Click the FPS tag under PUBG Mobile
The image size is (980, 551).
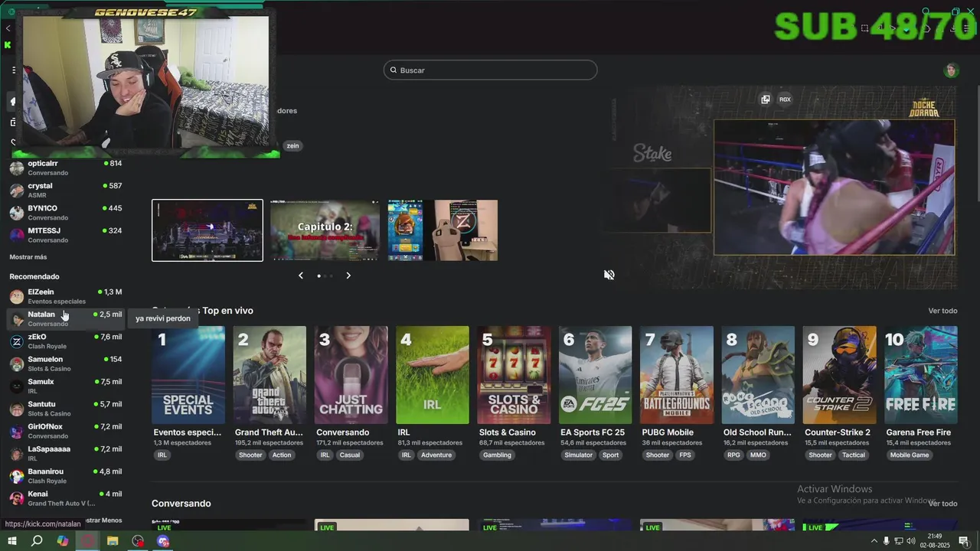[x=685, y=455]
